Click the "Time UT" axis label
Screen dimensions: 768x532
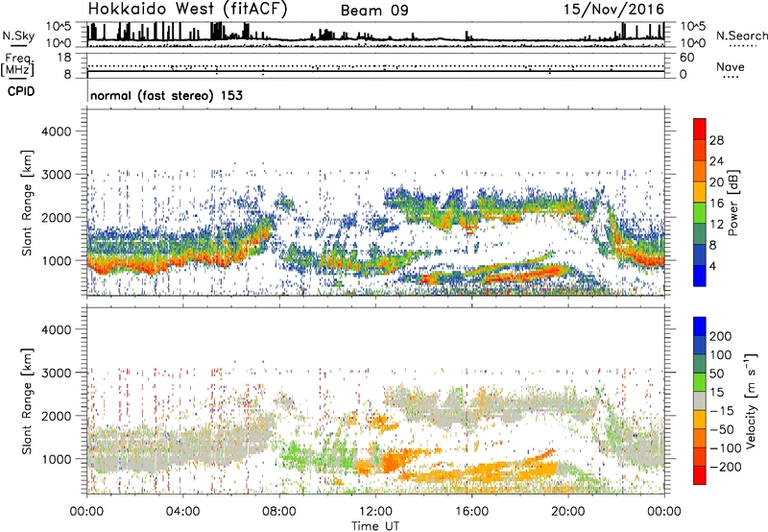(375, 526)
